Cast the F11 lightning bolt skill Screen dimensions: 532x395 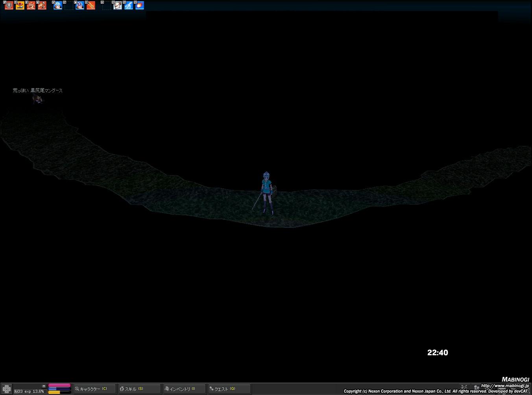click(129, 6)
